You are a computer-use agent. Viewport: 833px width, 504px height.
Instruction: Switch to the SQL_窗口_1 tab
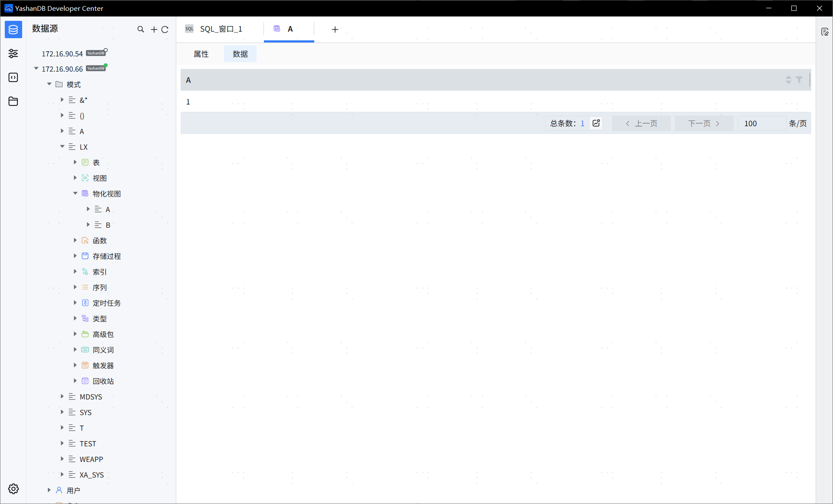click(221, 29)
